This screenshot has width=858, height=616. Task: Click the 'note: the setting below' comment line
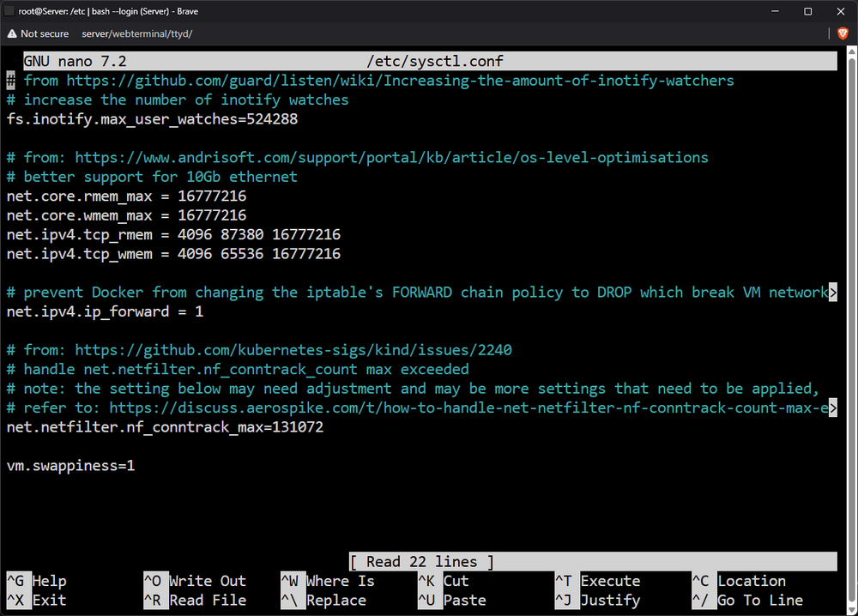pyautogui.click(x=414, y=389)
